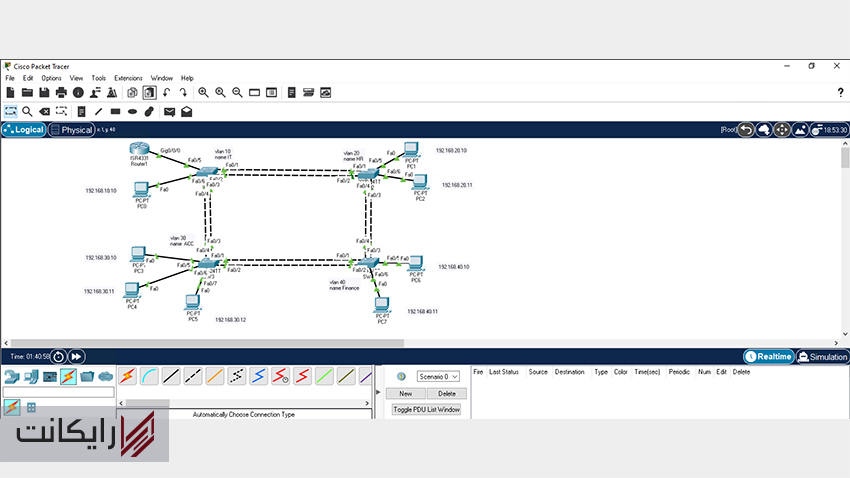Click the Zoom In toolbar icon
The image size is (850, 478).
click(x=203, y=93)
